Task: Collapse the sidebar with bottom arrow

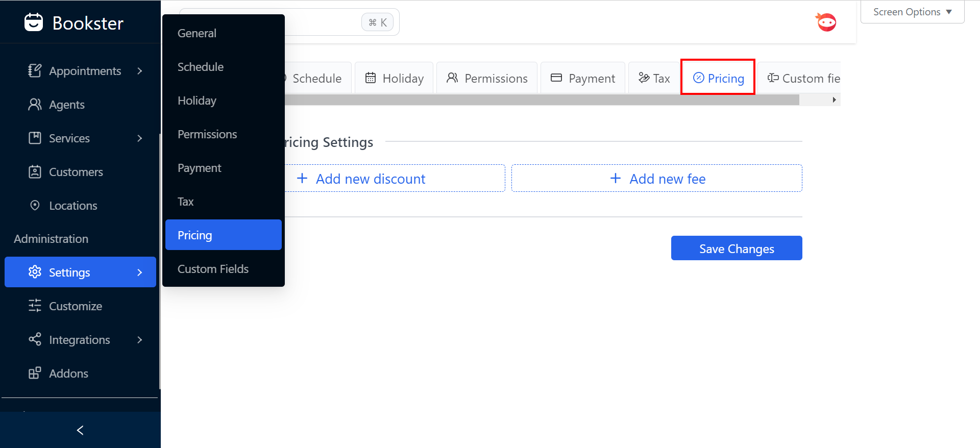Action: pos(80,430)
